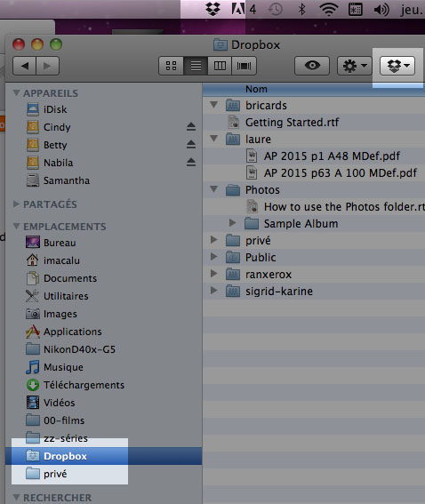
Task: Open NikonD40x-G5 folder in sidebar
Action: tap(79, 349)
